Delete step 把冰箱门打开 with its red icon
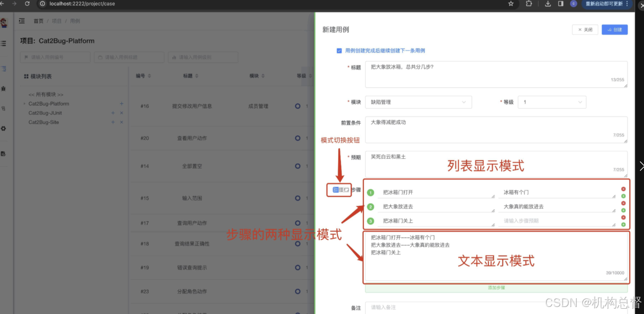 (x=623, y=189)
